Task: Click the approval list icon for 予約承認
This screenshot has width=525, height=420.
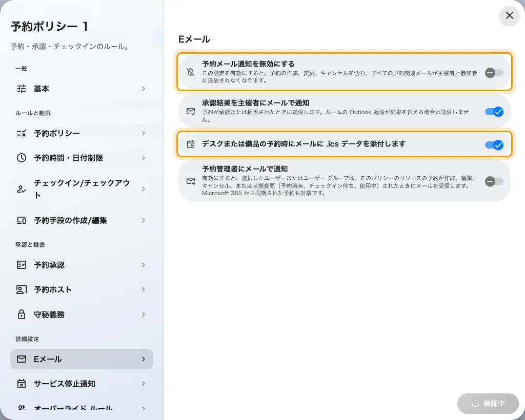Action: tap(22, 265)
